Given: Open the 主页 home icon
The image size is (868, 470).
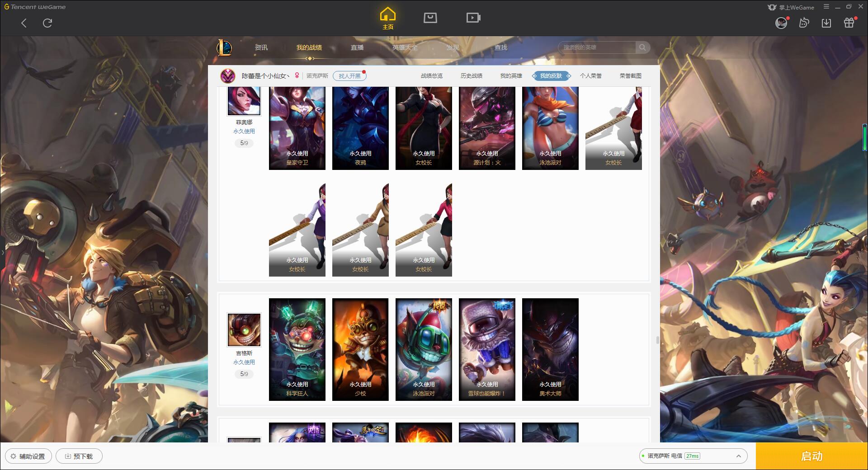Looking at the screenshot, I should point(387,19).
